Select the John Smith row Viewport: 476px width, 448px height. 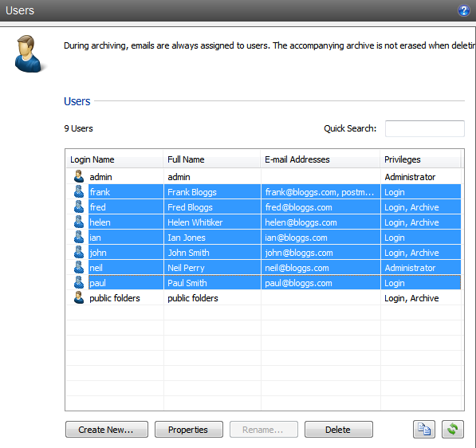coord(263,253)
